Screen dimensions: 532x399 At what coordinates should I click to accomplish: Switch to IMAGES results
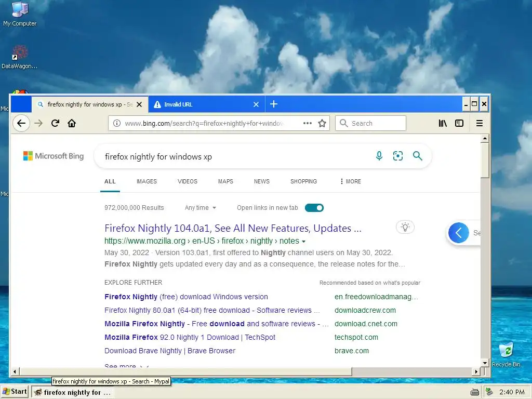pyautogui.click(x=147, y=181)
